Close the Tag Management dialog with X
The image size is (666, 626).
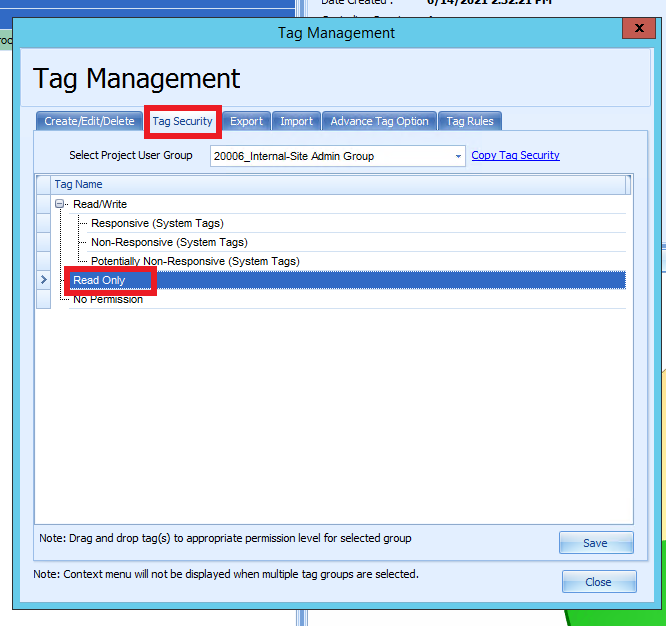(639, 28)
